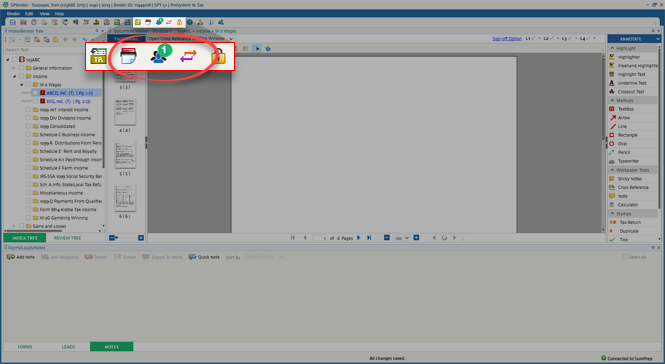Open the Binder menu
The height and width of the screenshot is (364, 665).
[13, 14]
